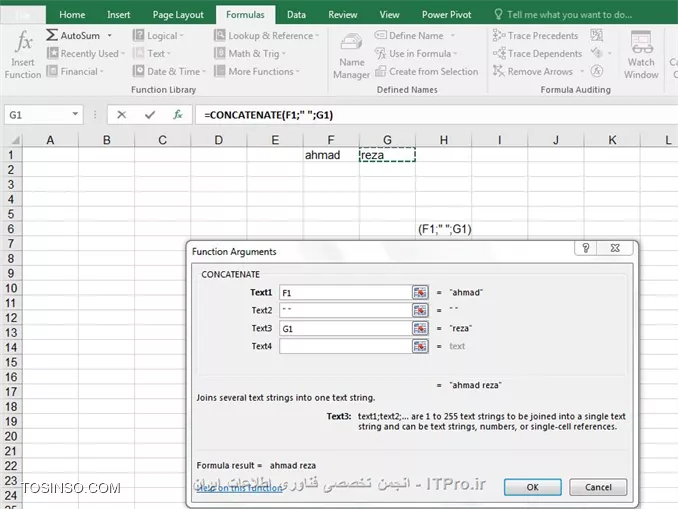Switch to the Insert tab

pyautogui.click(x=118, y=15)
